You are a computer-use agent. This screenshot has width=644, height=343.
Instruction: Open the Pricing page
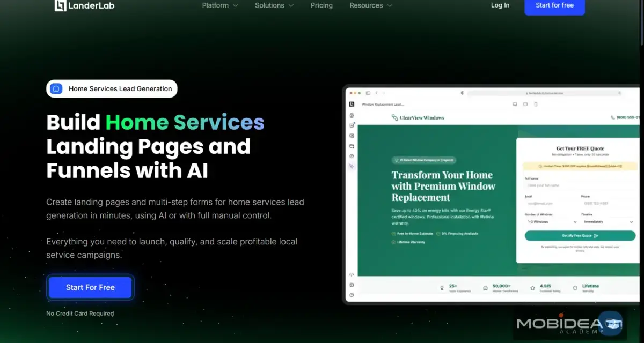tap(321, 5)
